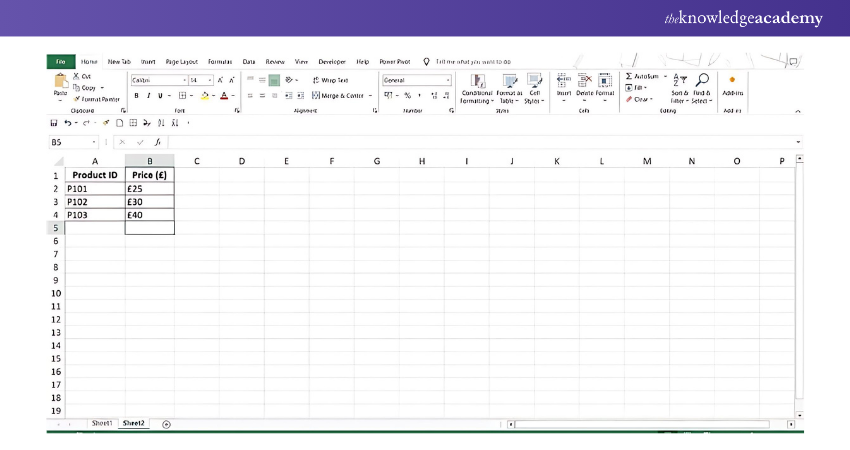The image size is (850, 450).
Task: Toggle bold formatting
Action: 137,96
